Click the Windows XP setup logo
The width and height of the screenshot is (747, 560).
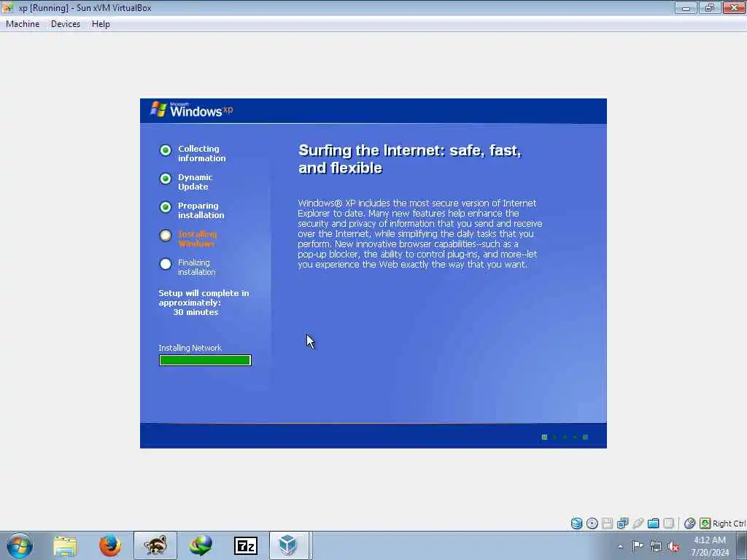point(192,110)
